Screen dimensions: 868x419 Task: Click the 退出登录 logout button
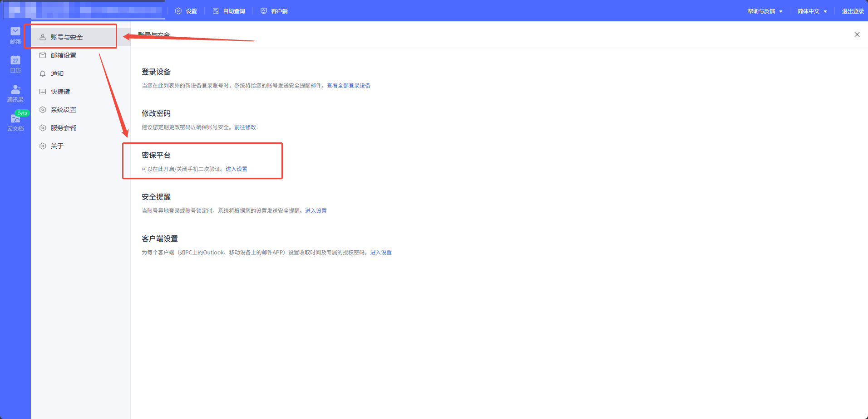pyautogui.click(x=853, y=11)
